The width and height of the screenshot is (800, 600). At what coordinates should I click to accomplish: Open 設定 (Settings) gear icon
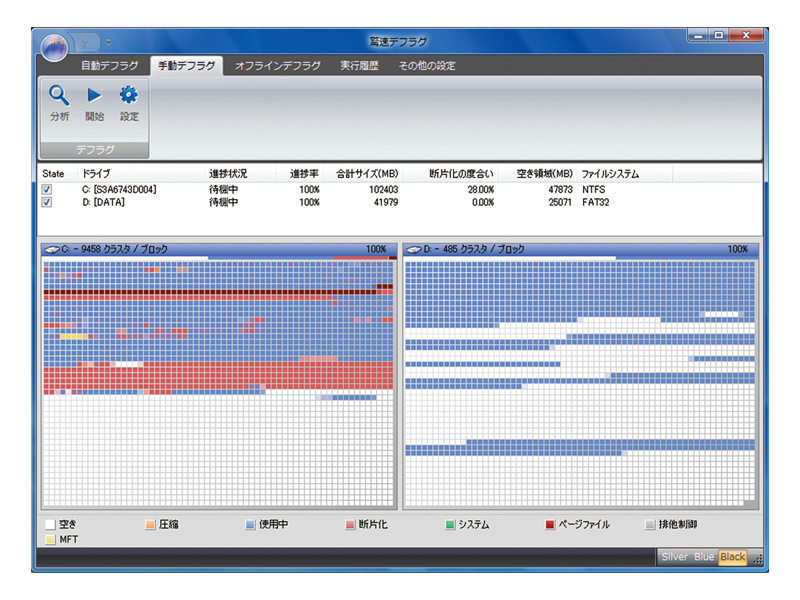(129, 97)
